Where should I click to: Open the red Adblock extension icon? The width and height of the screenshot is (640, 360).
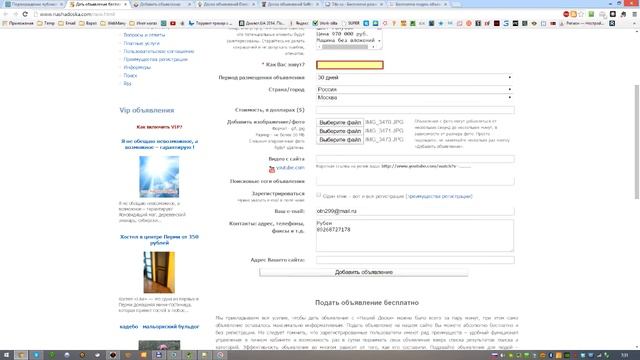566,14
